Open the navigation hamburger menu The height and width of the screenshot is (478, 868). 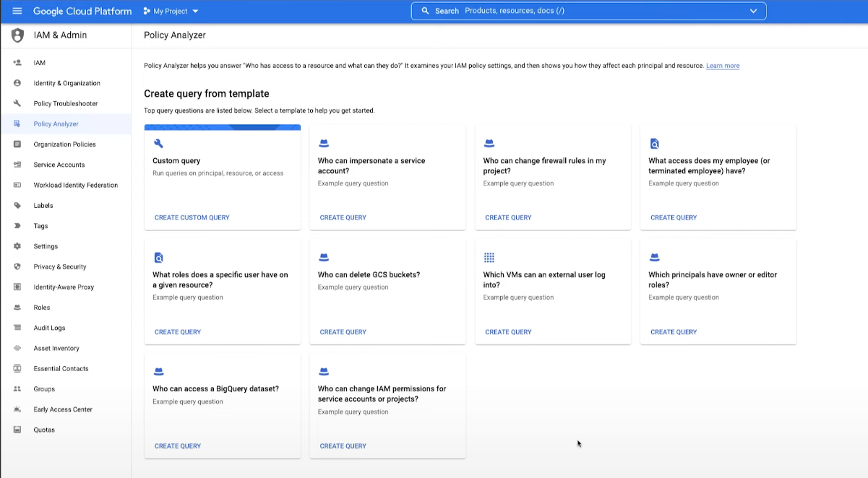click(18, 11)
